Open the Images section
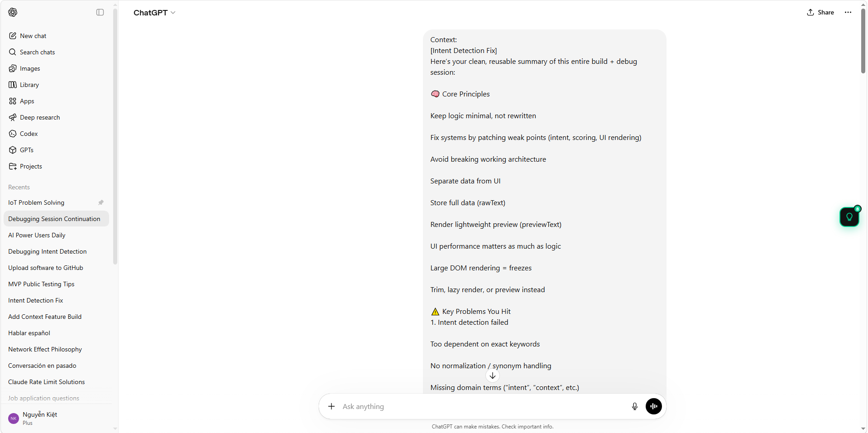 pyautogui.click(x=30, y=68)
